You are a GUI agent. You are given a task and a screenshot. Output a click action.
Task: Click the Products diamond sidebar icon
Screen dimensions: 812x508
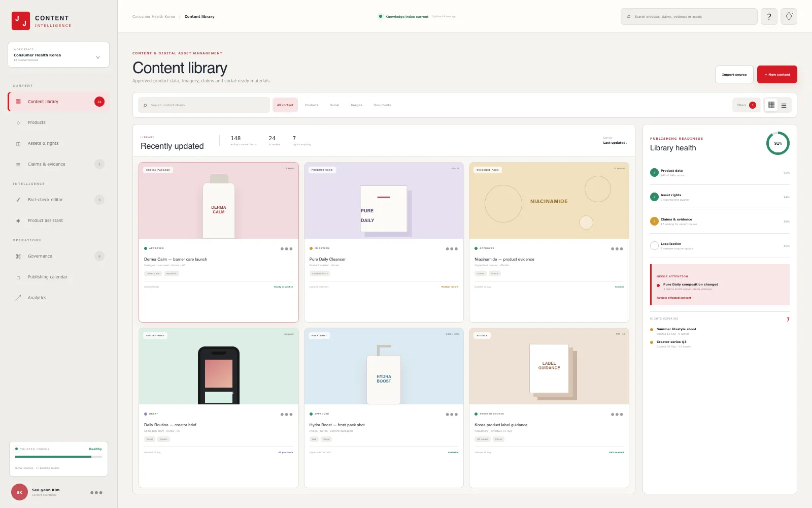coord(18,122)
